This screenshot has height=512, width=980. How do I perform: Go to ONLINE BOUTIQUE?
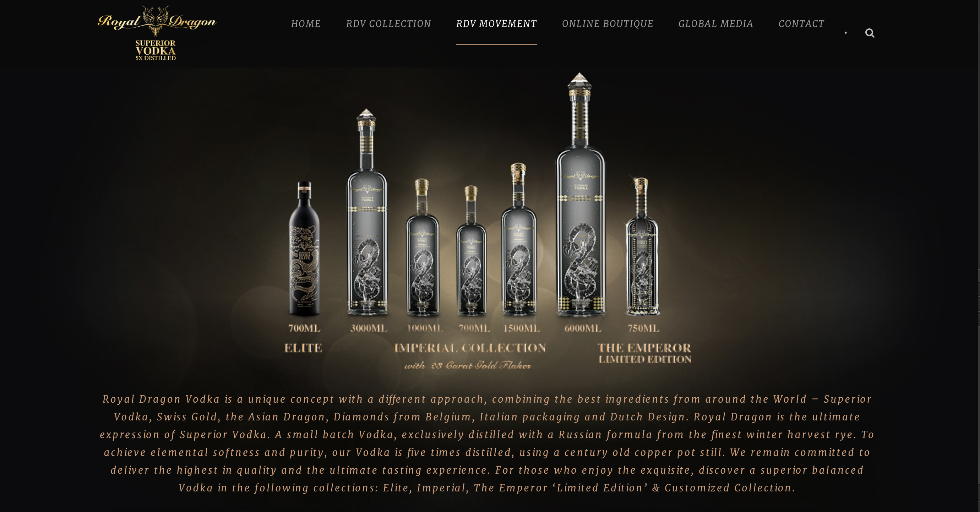tap(608, 23)
